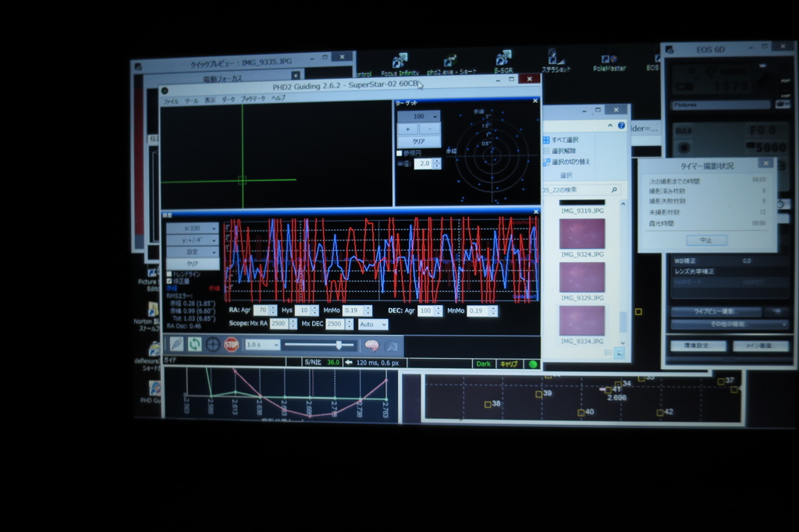This screenshot has width=799, height=532.
Task: Open B-SGR desktop shortcut
Action: 503,62
